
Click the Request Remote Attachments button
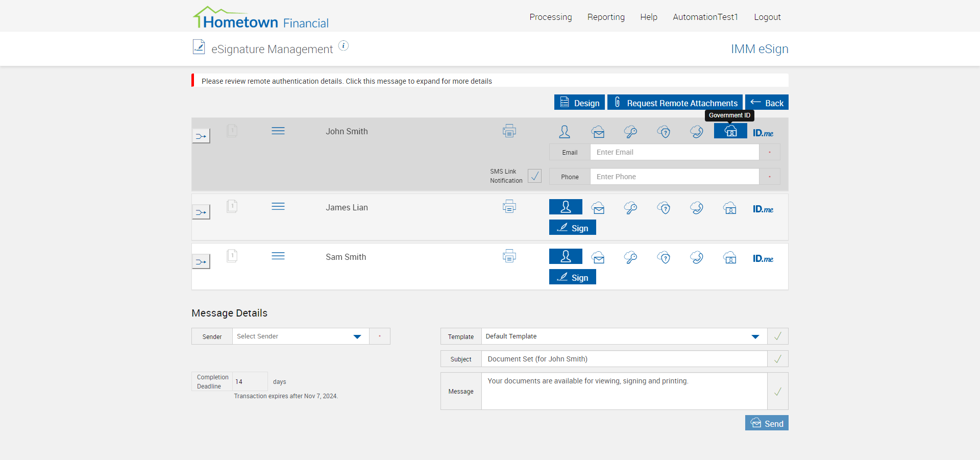coord(675,103)
